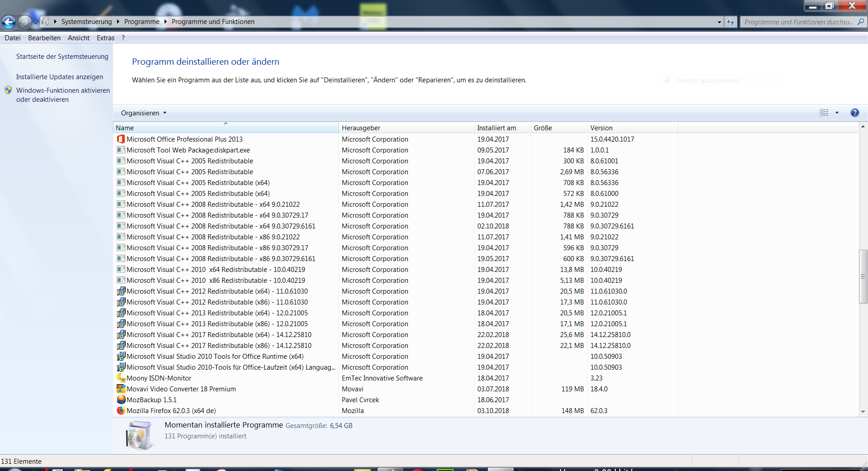868x471 pixels.
Task: Select Visual C++ 2008 Redistributable x86 9.0.30729.6161
Action: pyautogui.click(x=396, y=258)
